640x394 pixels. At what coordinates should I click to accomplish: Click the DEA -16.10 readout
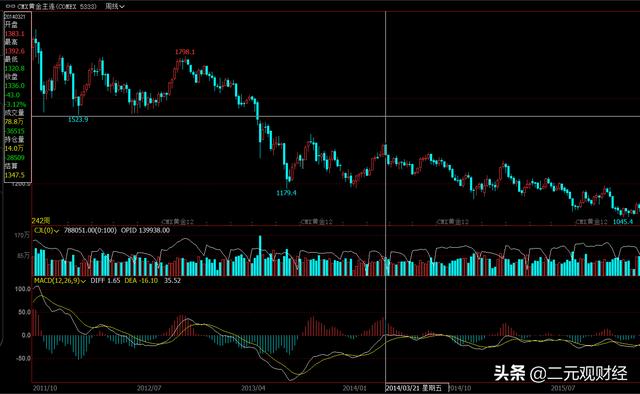[x=141, y=281]
